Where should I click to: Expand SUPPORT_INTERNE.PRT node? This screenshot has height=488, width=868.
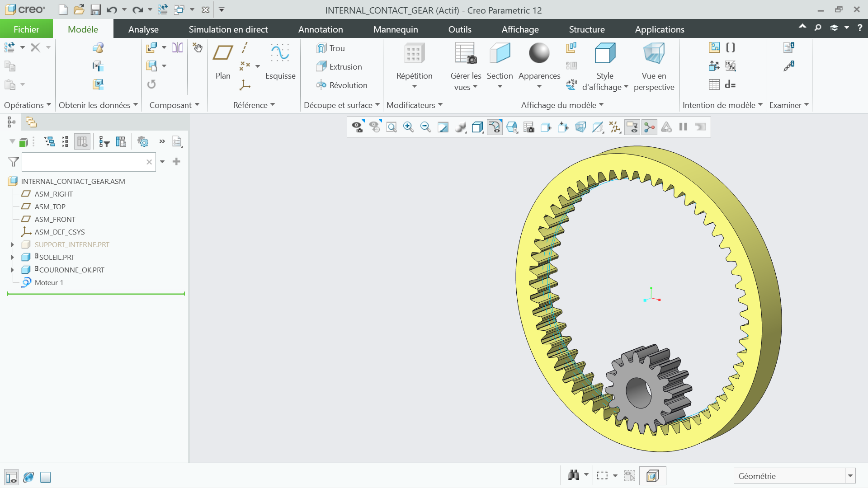13,245
